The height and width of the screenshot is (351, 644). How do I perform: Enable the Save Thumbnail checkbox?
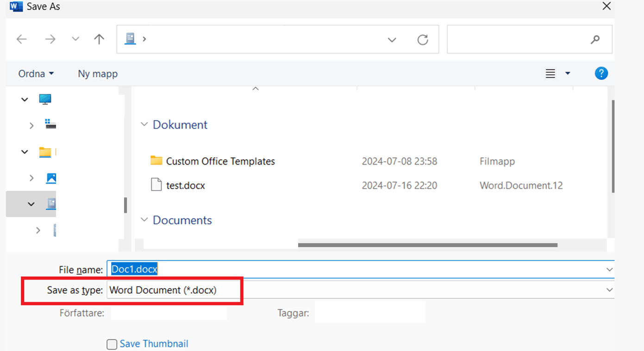point(112,344)
